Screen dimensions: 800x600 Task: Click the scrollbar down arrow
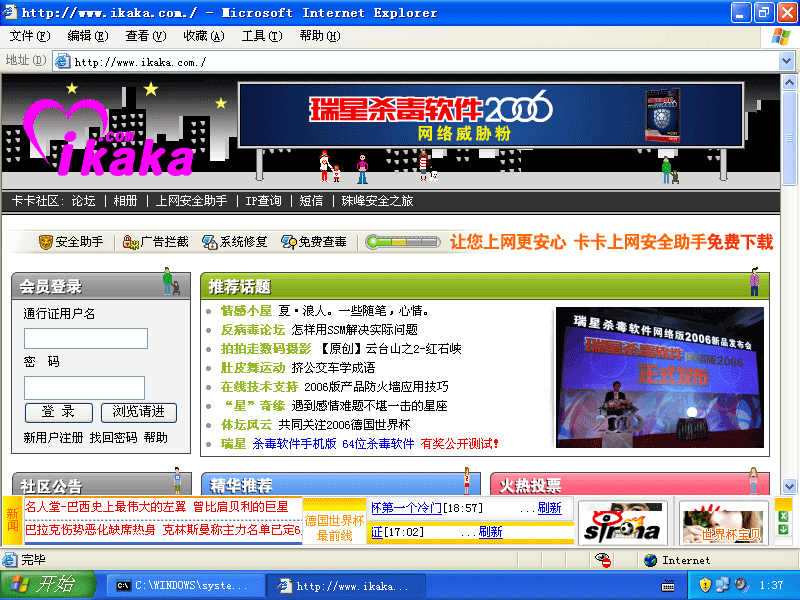pos(789,486)
